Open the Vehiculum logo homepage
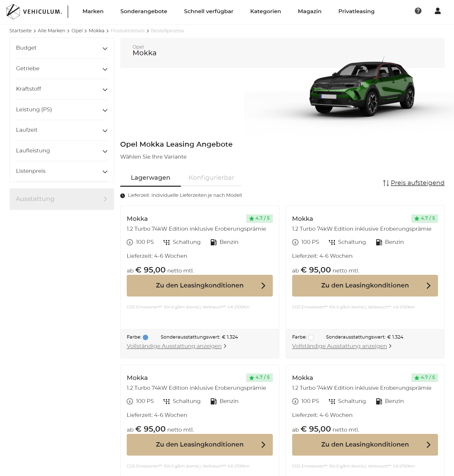The height and width of the screenshot is (476, 454). click(34, 12)
